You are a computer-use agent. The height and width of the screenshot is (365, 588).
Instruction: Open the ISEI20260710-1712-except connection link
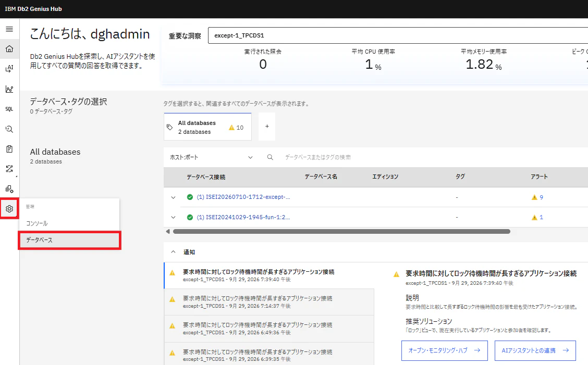[x=243, y=197]
